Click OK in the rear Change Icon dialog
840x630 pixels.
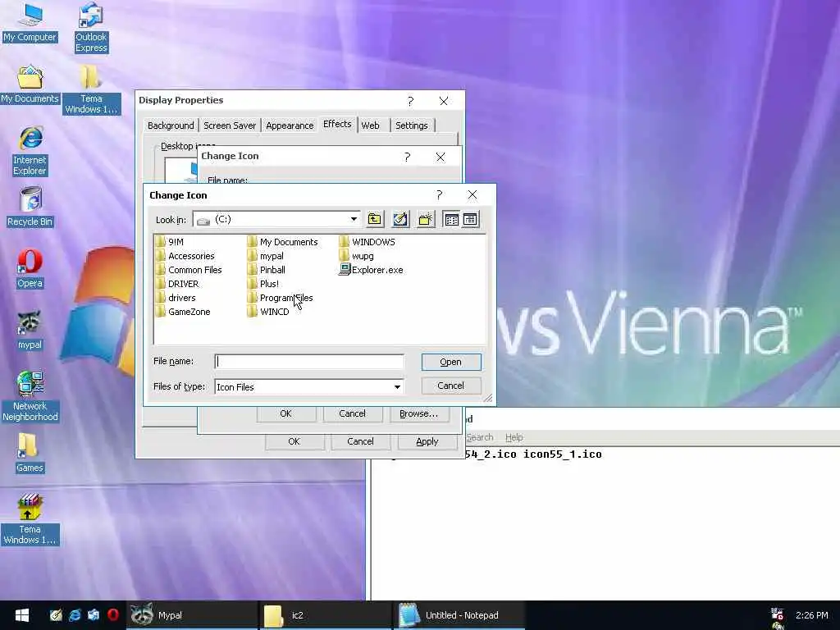tap(286, 413)
